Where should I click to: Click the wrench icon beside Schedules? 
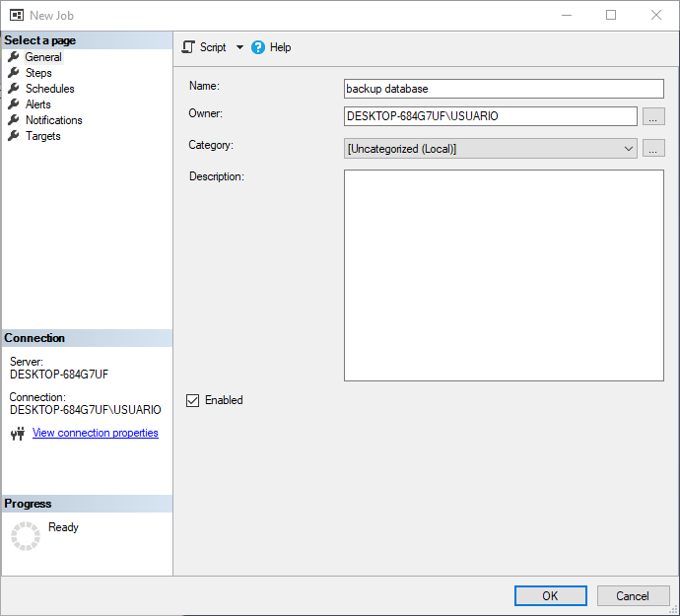point(14,89)
